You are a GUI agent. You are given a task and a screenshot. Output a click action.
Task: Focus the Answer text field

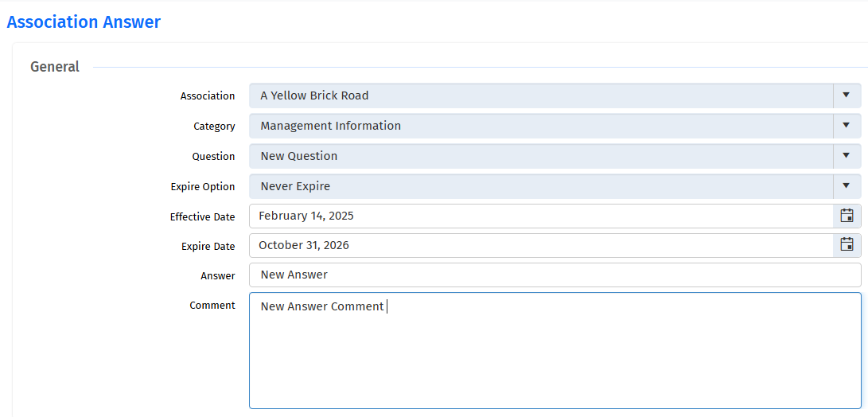click(555, 275)
